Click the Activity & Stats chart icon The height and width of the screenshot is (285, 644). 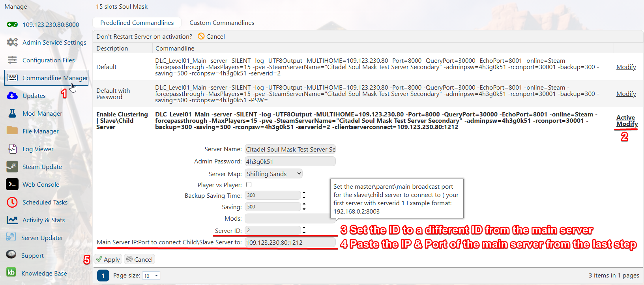coord(12,220)
